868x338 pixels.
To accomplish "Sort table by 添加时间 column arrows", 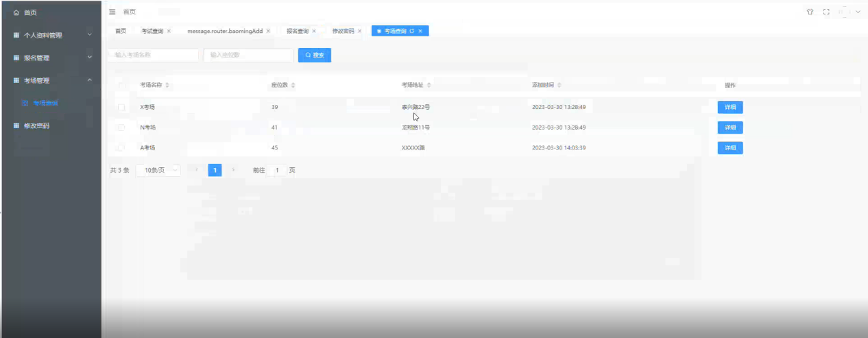I will tap(559, 85).
